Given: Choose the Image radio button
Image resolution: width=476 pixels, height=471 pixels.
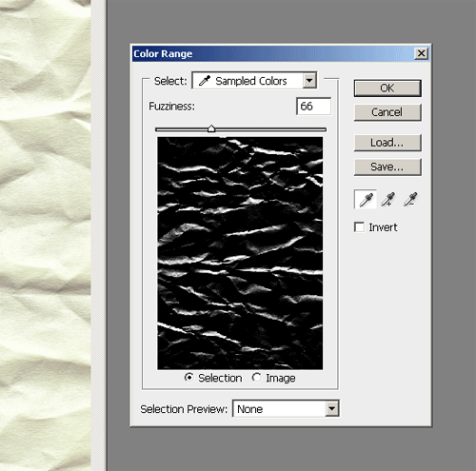Looking at the screenshot, I should point(256,378).
